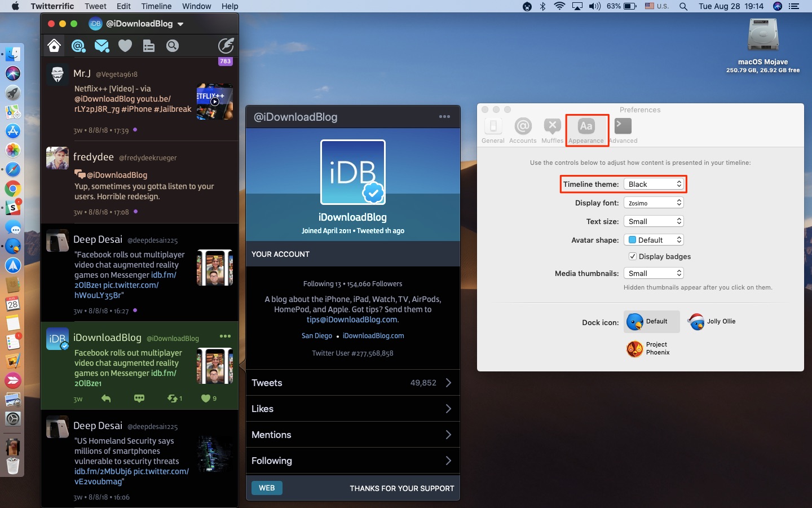The width and height of the screenshot is (812, 508).
Task: Play the Netflix++ video thumbnail
Action: click(x=215, y=102)
